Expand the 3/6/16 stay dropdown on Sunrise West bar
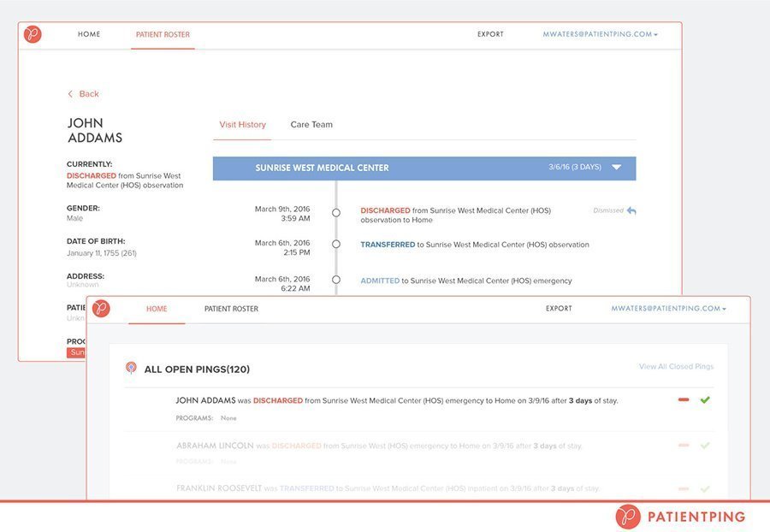The image size is (770, 532). point(616,167)
